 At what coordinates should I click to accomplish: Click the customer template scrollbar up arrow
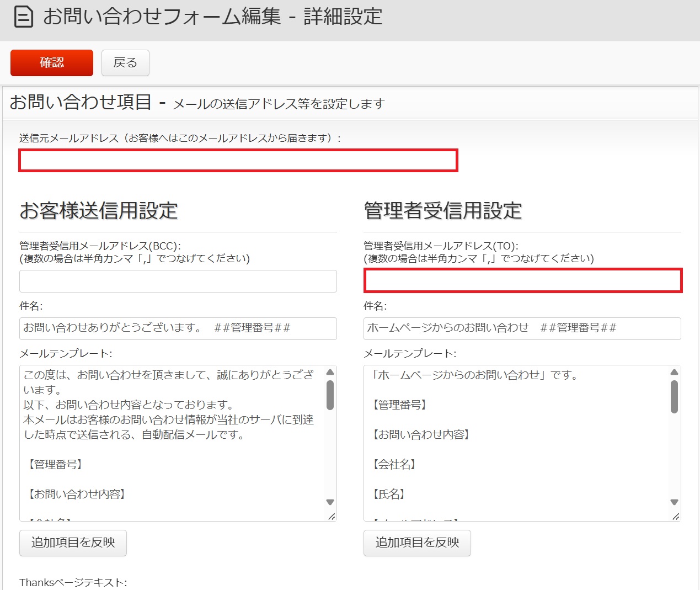click(330, 373)
